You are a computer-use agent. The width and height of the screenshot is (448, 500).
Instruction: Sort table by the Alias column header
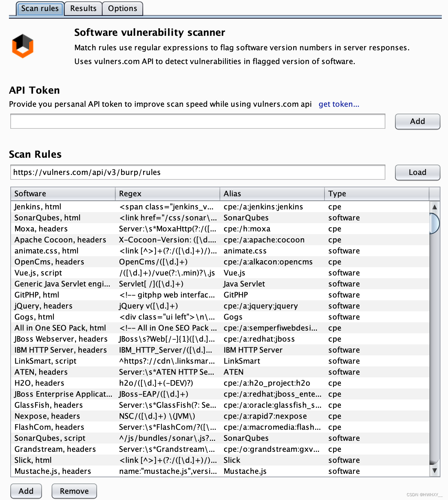[272, 194]
